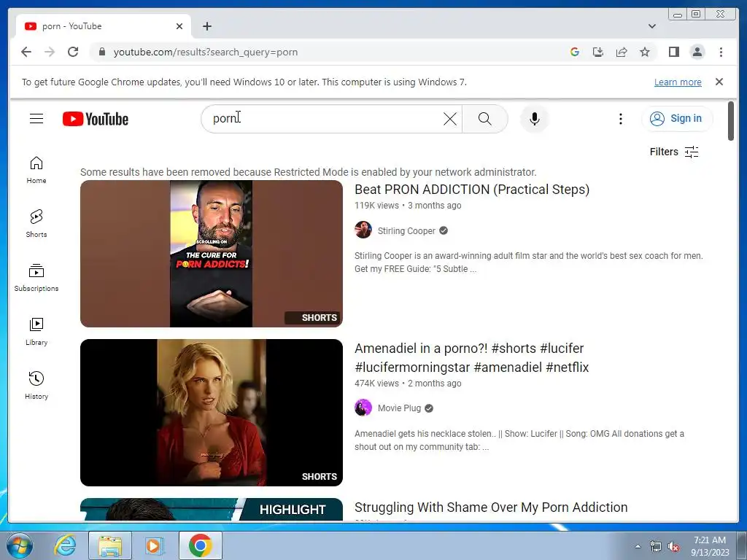This screenshot has height=560, width=747.
Task: Click the magnifier search button
Action: click(x=484, y=119)
